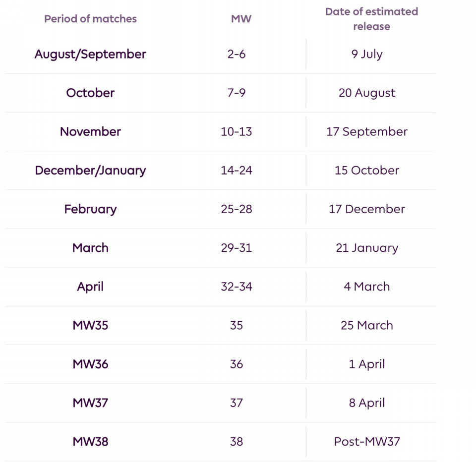Click the '25 March' release date
Screen dimensions: 476x462
coord(367,325)
